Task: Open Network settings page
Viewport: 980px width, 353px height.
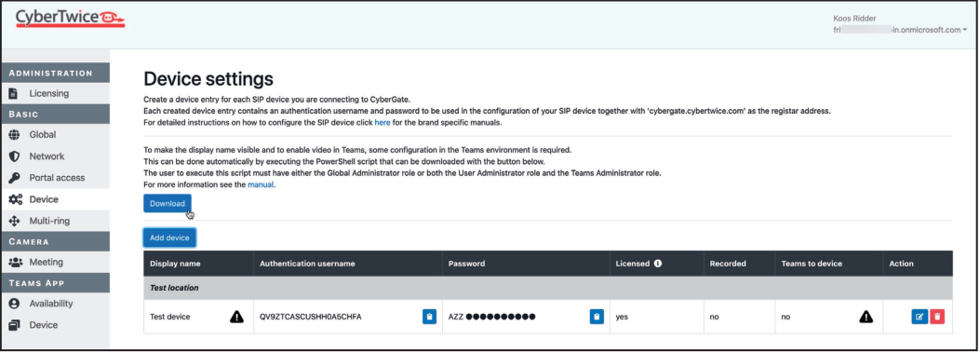Action: pyautogui.click(x=47, y=156)
